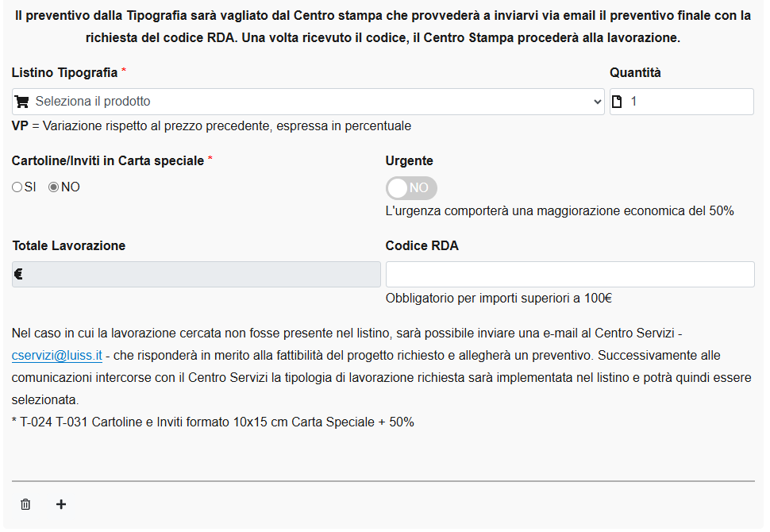The height and width of the screenshot is (532, 770).
Task: Click the 'Listino Tipografia' field label
Action: coord(64,72)
